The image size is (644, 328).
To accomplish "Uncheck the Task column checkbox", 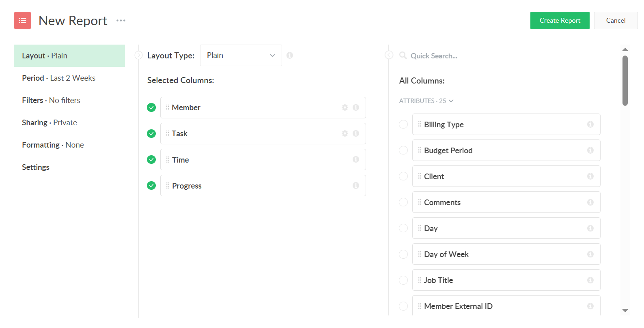I will pyautogui.click(x=151, y=133).
